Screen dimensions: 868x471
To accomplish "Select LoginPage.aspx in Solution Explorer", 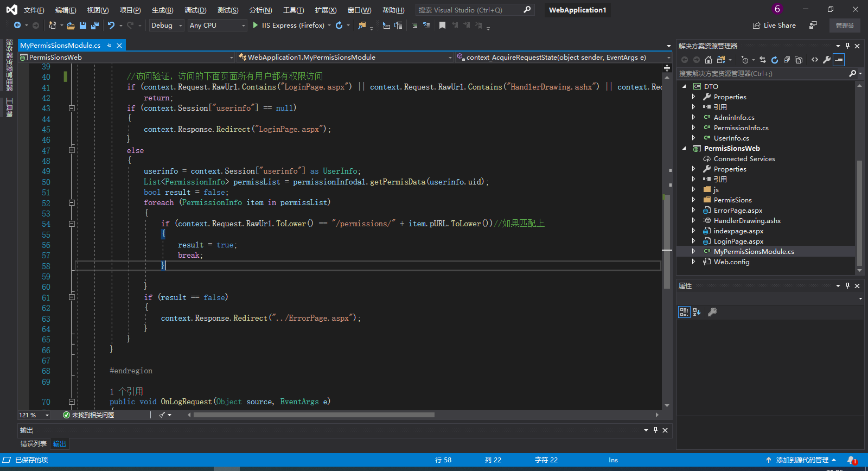I will [x=738, y=241].
